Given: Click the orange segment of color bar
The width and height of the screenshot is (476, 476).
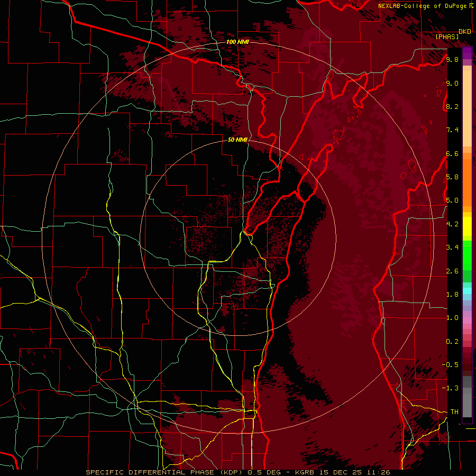Looking at the screenshot, I should pyautogui.click(x=467, y=182).
